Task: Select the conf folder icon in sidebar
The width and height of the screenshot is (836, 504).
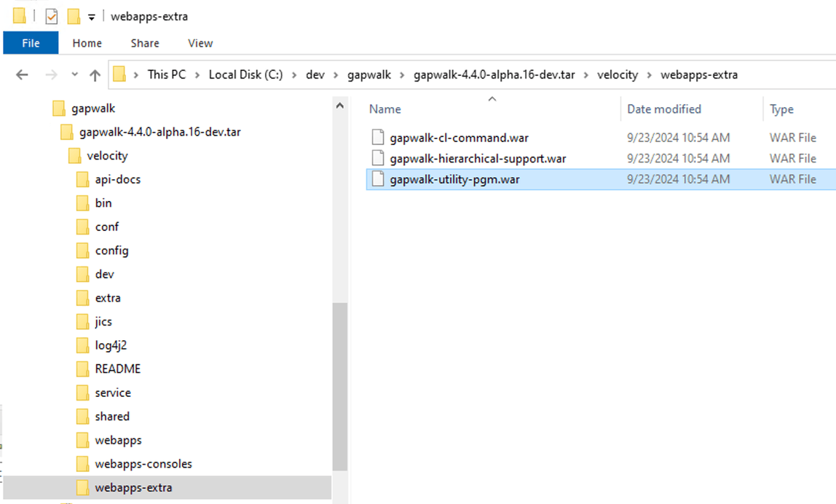Action: coord(82,227)
